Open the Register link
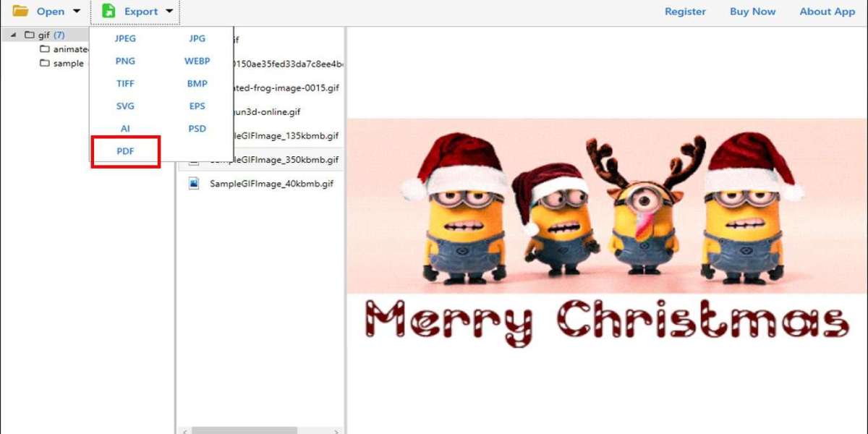This screenshot has width=868, height=434. [x=685, y=12]
